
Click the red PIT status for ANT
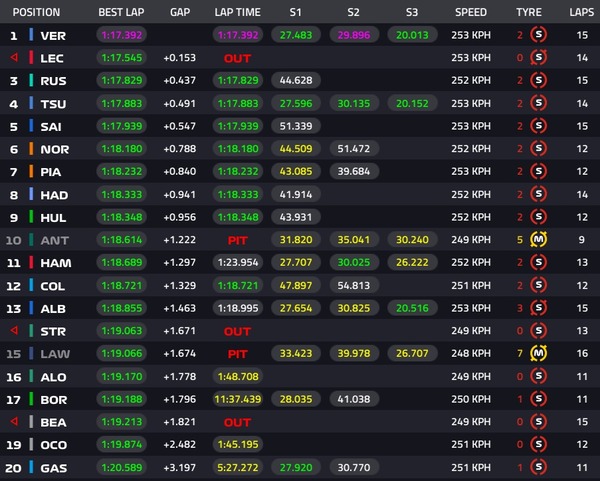click(x=237, y=240)
